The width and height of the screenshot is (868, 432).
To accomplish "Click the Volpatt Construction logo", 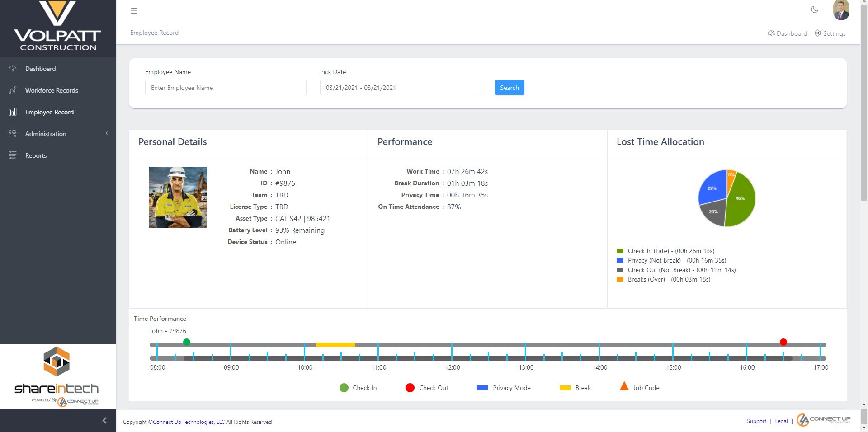I will (57, 27).
